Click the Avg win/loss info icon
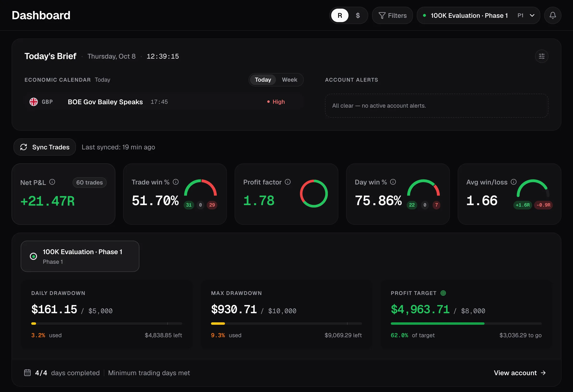This screenshot has width=573, height=392. (514, 182)
